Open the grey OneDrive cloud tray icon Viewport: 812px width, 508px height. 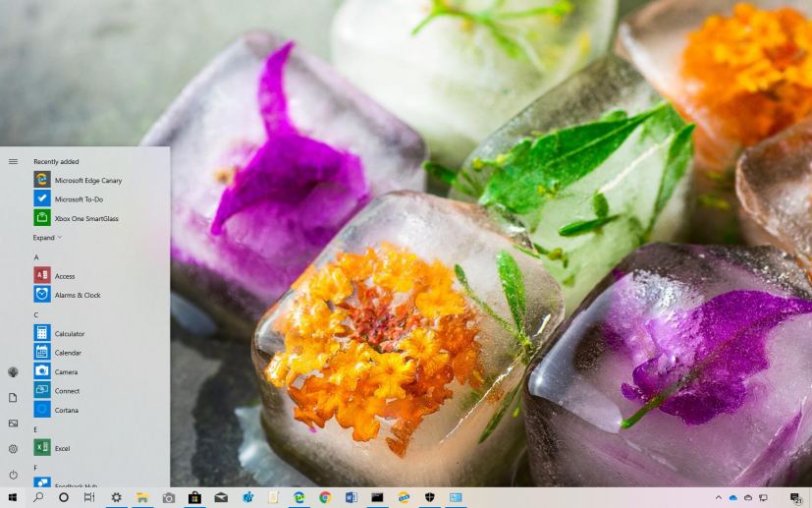pyautogui.click(x=748, y=497)
